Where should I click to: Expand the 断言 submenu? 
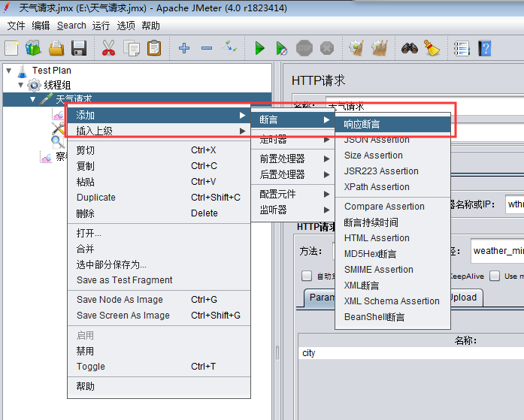[292, 119]
